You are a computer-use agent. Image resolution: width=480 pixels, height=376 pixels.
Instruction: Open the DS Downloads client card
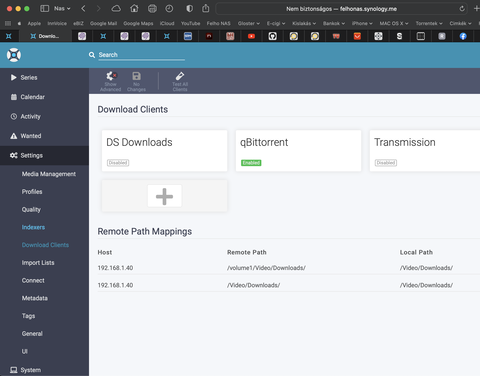point(164,151)
